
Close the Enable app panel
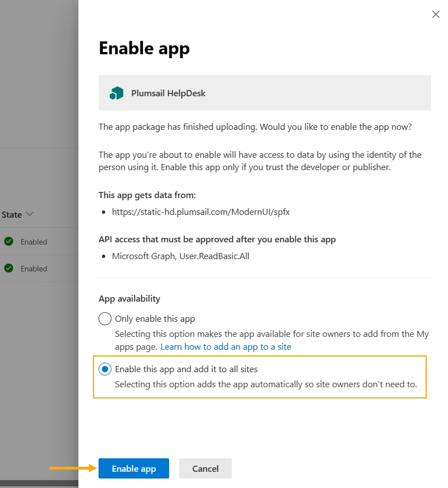click(436, 15)
